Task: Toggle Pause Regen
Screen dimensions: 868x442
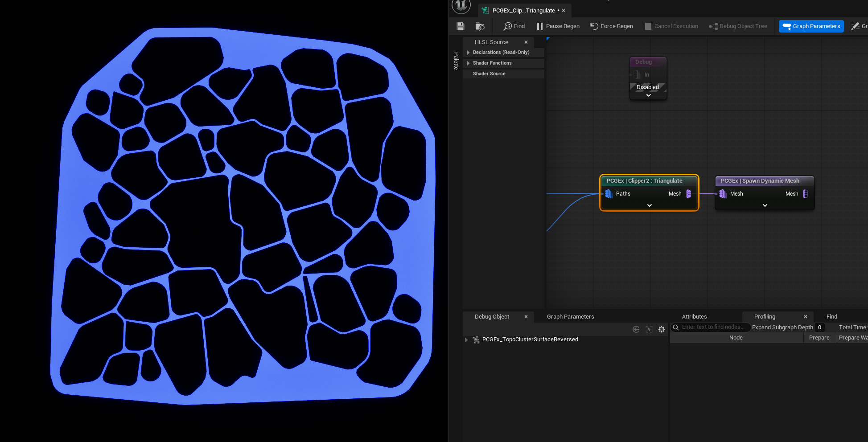Action: pyautogui.click(x=558, y=26)
